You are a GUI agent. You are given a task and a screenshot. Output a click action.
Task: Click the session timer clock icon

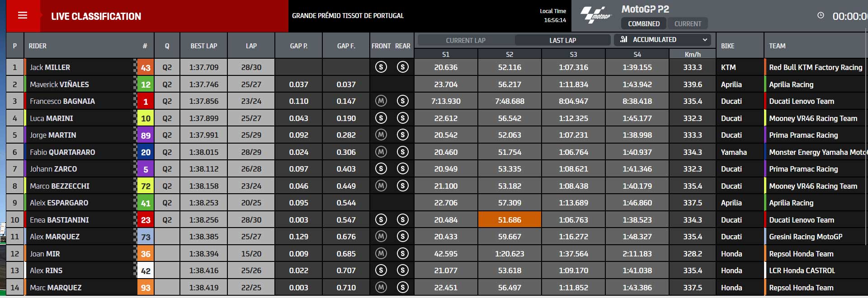point(821,15)
